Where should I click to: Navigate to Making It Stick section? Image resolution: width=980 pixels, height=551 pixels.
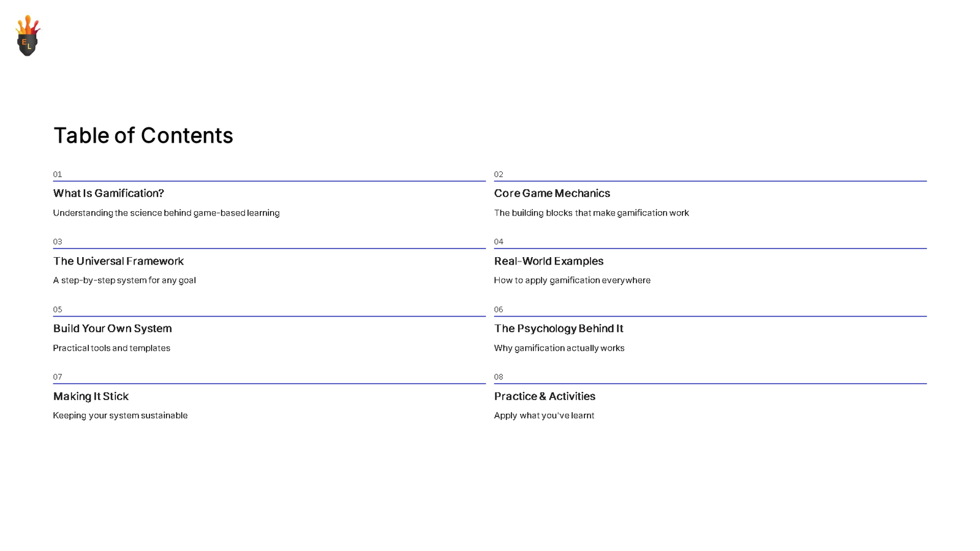tap(91, 397)
